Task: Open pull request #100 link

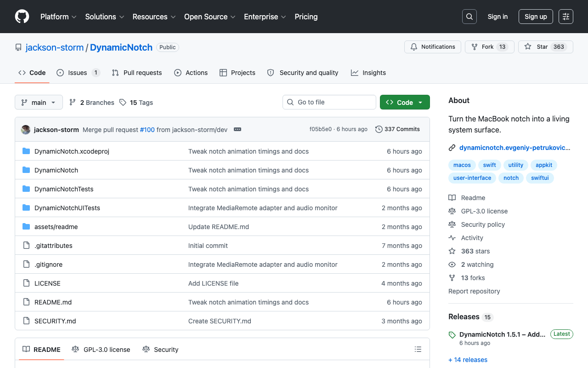Action: click(147, 130)
